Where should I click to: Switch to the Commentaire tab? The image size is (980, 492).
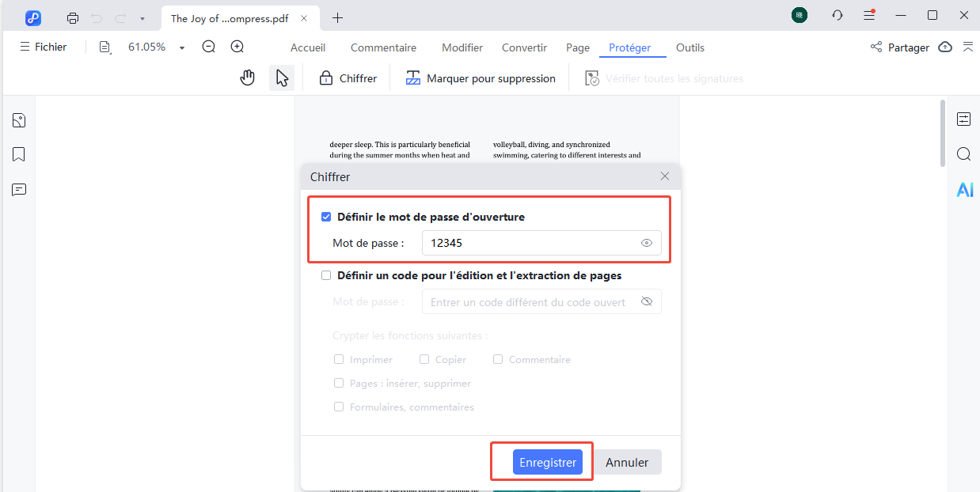383,47
